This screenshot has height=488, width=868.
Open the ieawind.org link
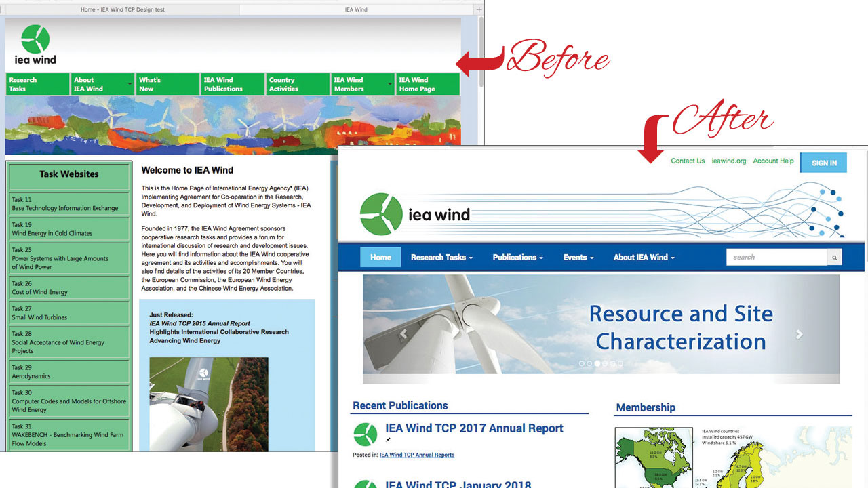tap(728, 161)
